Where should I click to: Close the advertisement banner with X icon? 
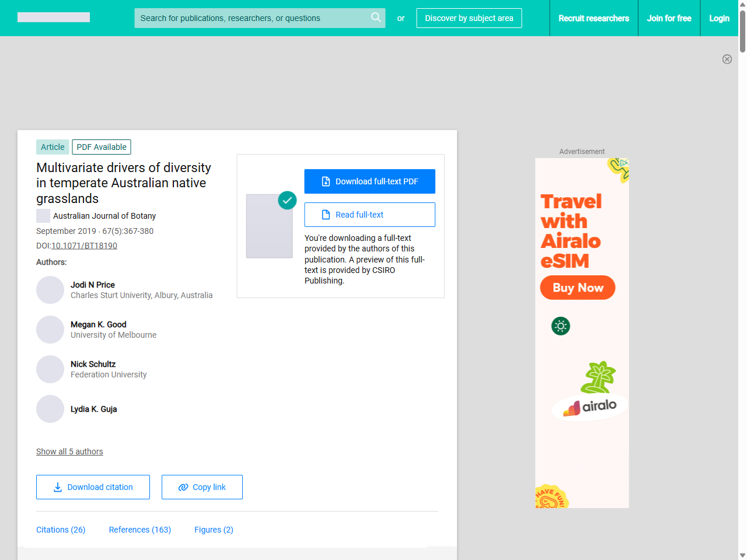tap(727, 59)
